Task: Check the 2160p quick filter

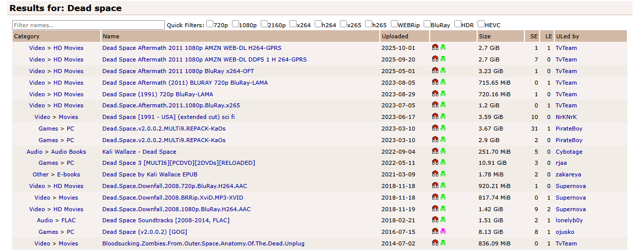Action: (264, 24)
